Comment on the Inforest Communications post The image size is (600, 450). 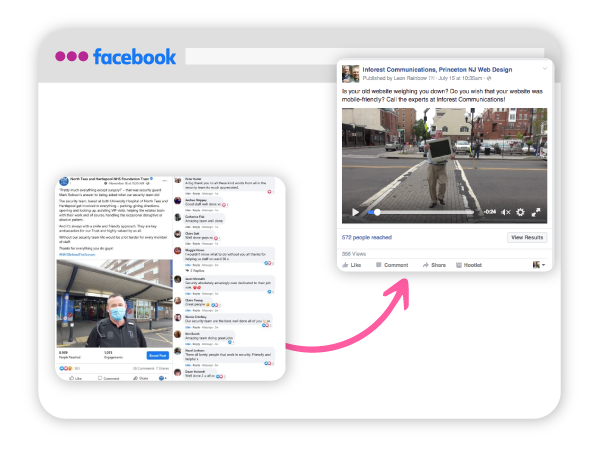pos(392,265)
